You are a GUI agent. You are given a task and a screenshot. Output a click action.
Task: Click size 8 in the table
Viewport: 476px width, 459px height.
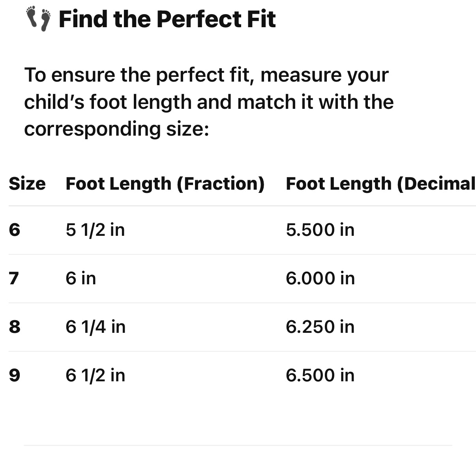(x=15, y=327)
